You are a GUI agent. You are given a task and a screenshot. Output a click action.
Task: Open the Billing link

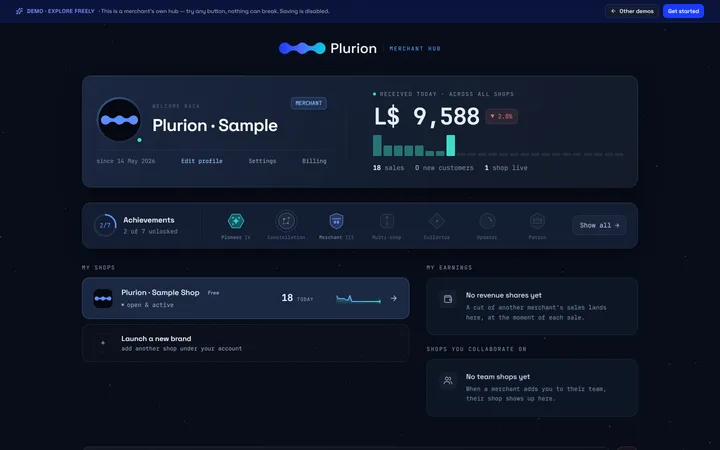click(314, 161)
